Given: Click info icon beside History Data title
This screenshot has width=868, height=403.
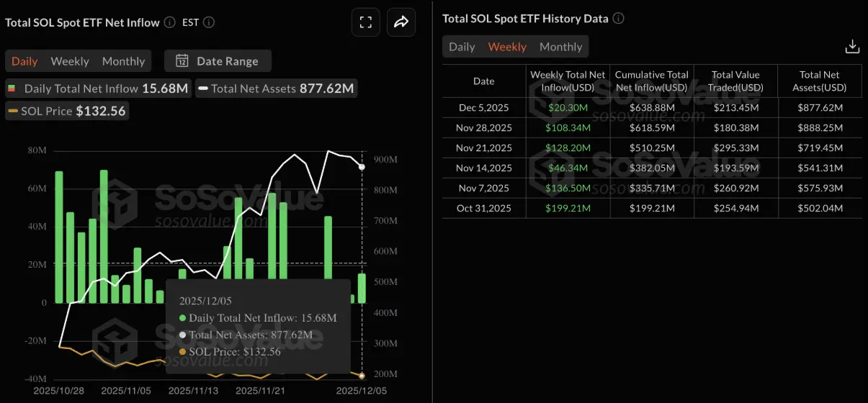Looking at the screenshot, I should (618, 18).
